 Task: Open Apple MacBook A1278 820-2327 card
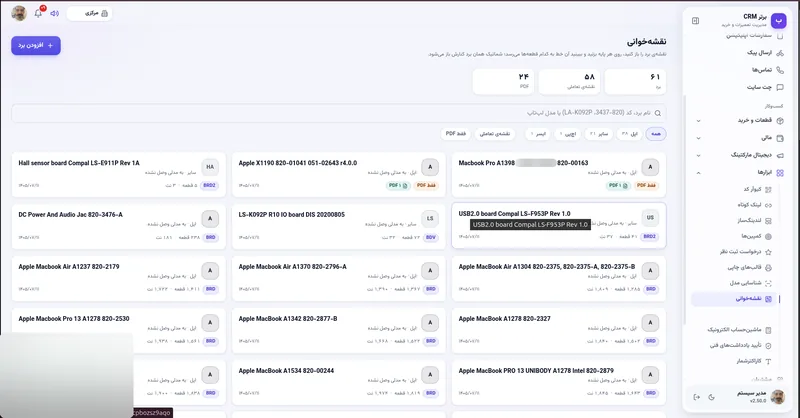(x=559, y=330)
